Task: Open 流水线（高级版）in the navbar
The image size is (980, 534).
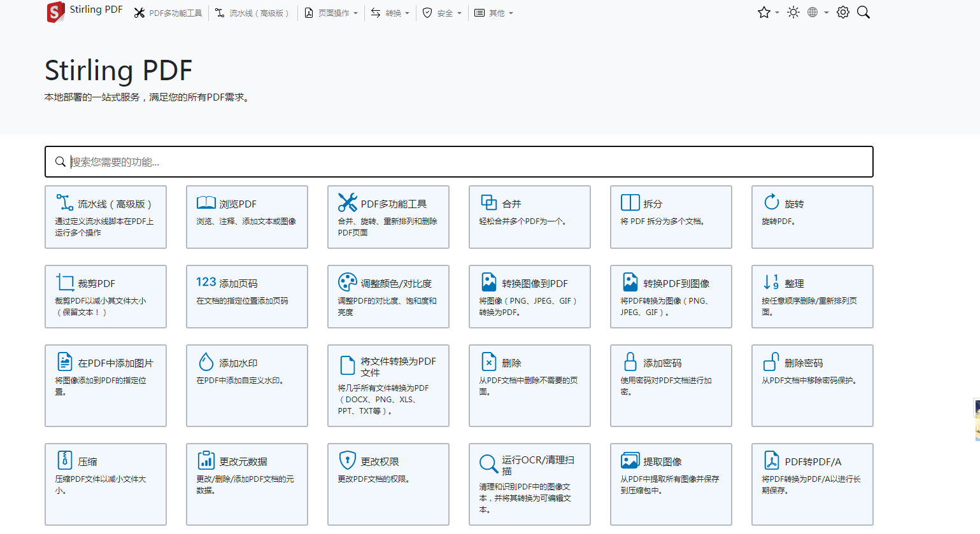Action: click(252, 13)
